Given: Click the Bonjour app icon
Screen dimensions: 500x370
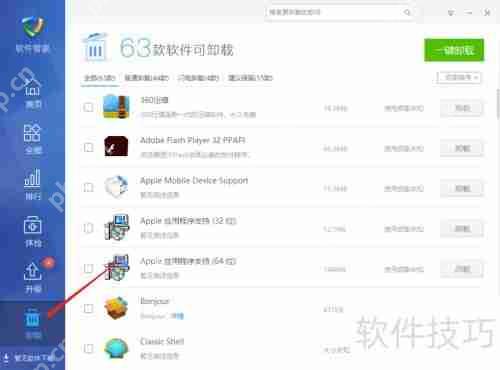Looking at the screenshot, I should (x=116, y=308).
